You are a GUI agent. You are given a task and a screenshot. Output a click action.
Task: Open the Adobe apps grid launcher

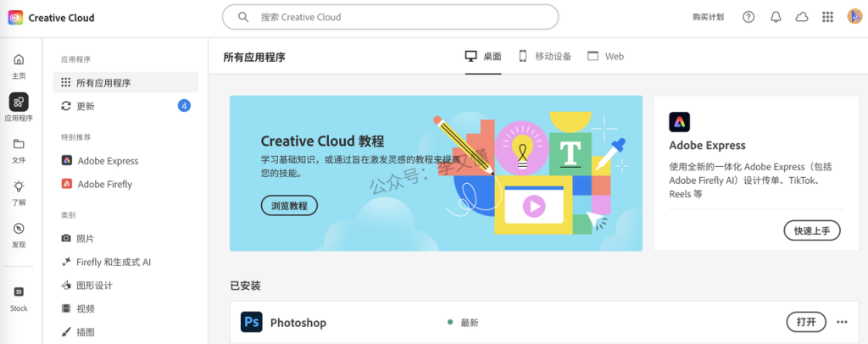tap(827, 17)
